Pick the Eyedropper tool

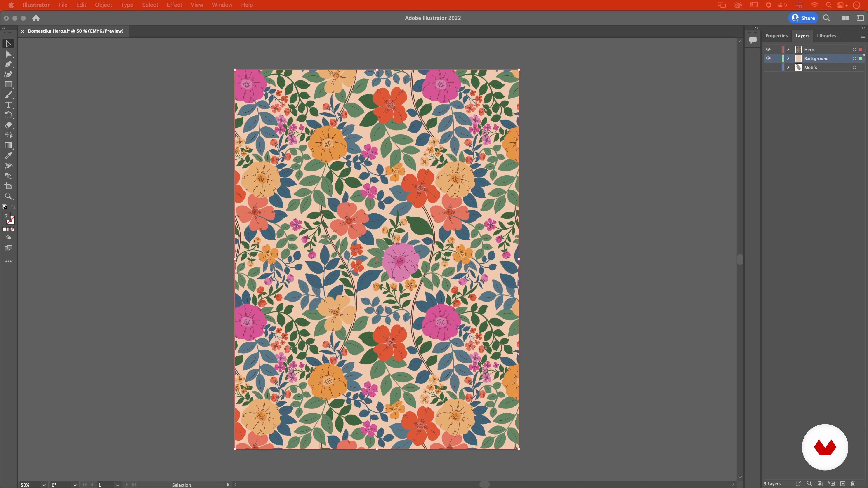tap(8, 156)
